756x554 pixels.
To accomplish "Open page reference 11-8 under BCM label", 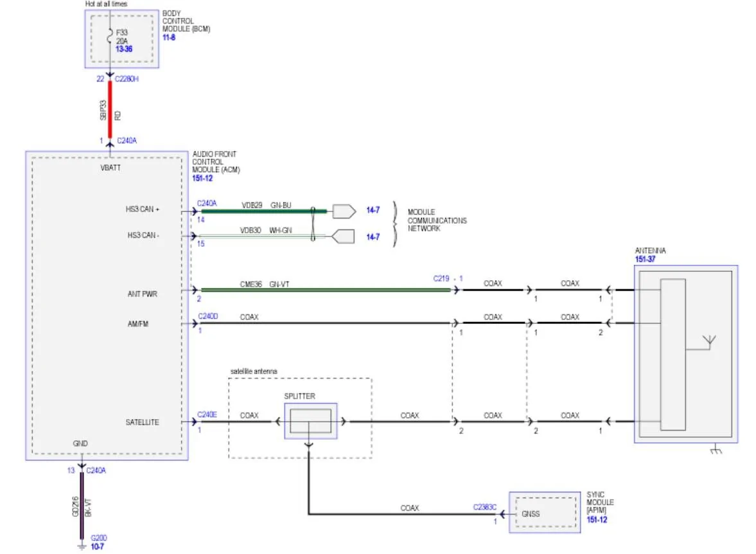I will [169, 38].
